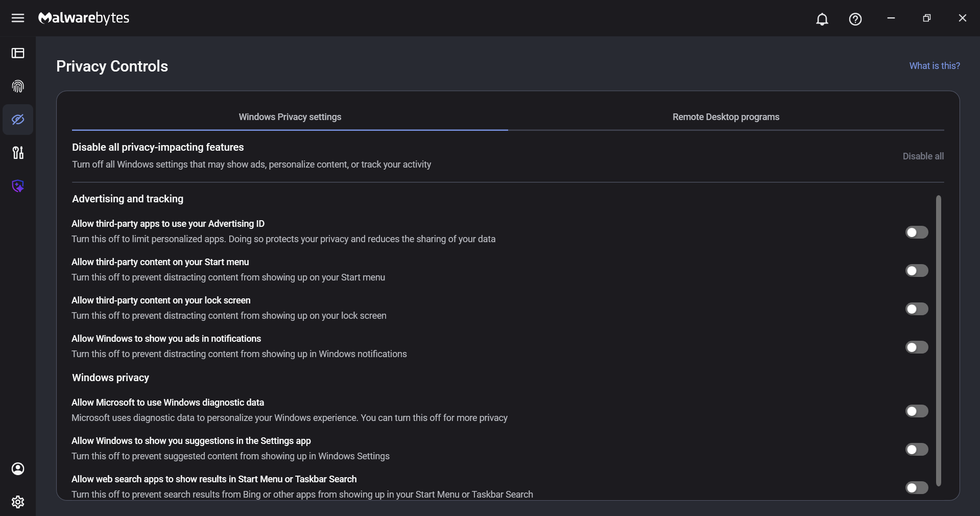Click 'Microsoft uses diagnostic data to personalize' description

pyautogui.click(x=290, y=418)
